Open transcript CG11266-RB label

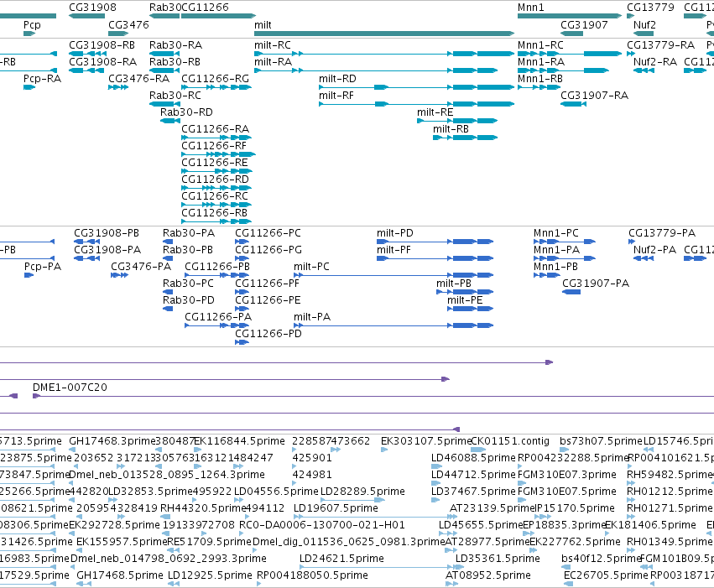pos(214,213)
